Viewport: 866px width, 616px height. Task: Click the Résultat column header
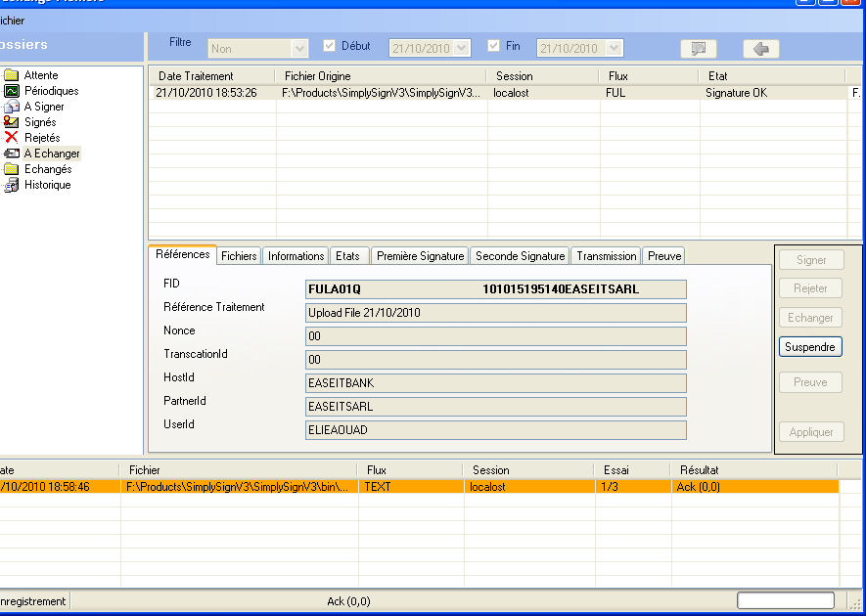tap(754, 470)
